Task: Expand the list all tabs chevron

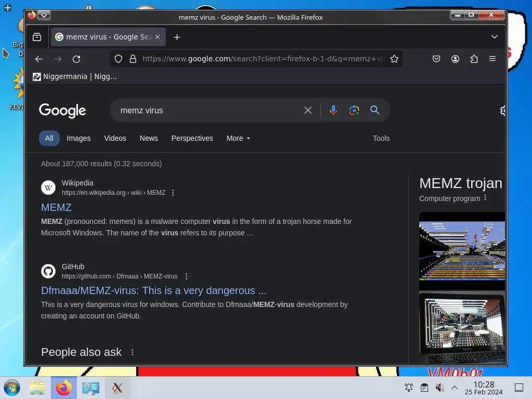Action: click(x=495, y=37)
